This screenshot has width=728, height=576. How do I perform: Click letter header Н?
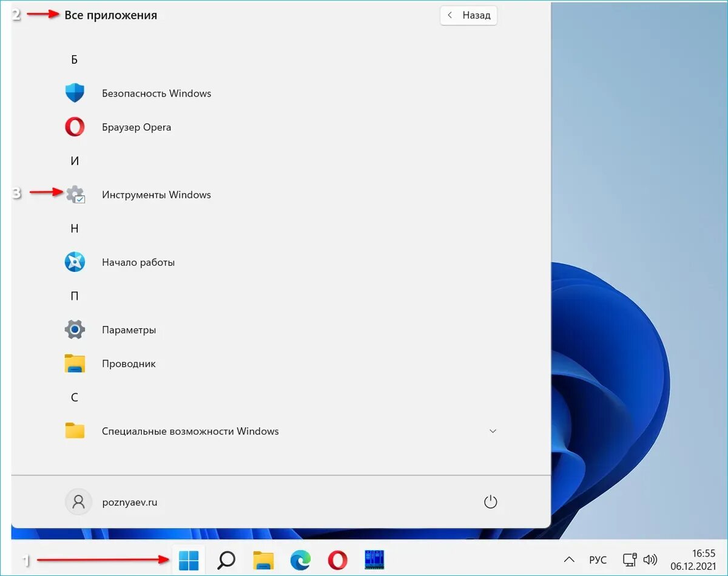tap(75, 228)
